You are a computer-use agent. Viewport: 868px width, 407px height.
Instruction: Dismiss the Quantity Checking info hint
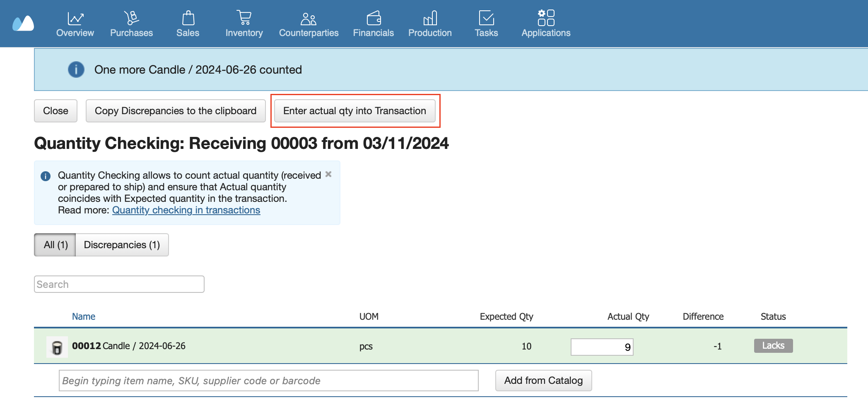click(328, 175)
